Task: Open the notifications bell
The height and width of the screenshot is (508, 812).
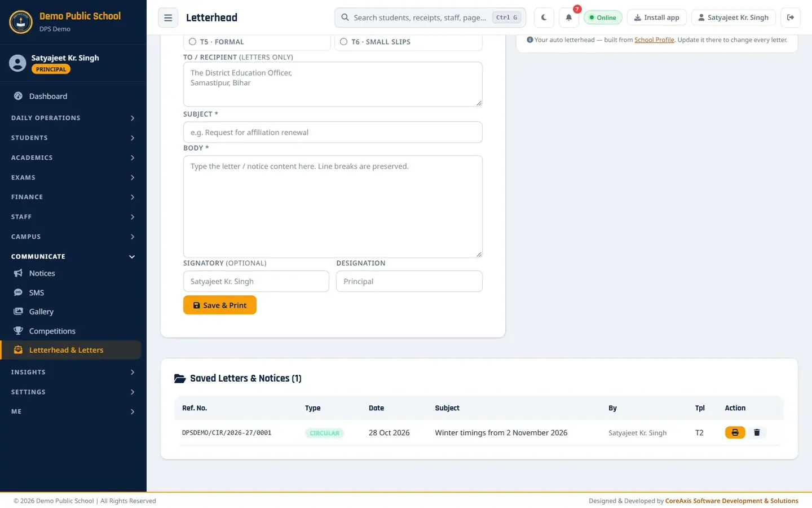Action: click(x=569, y=17)
